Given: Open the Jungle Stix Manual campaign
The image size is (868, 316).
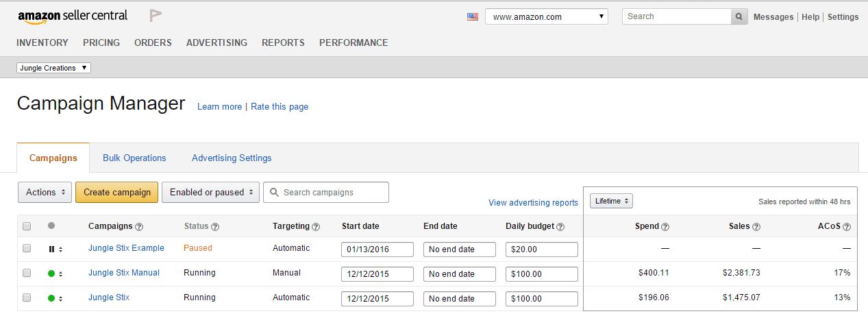Looking at the screenshot, I should pos(124,273).
